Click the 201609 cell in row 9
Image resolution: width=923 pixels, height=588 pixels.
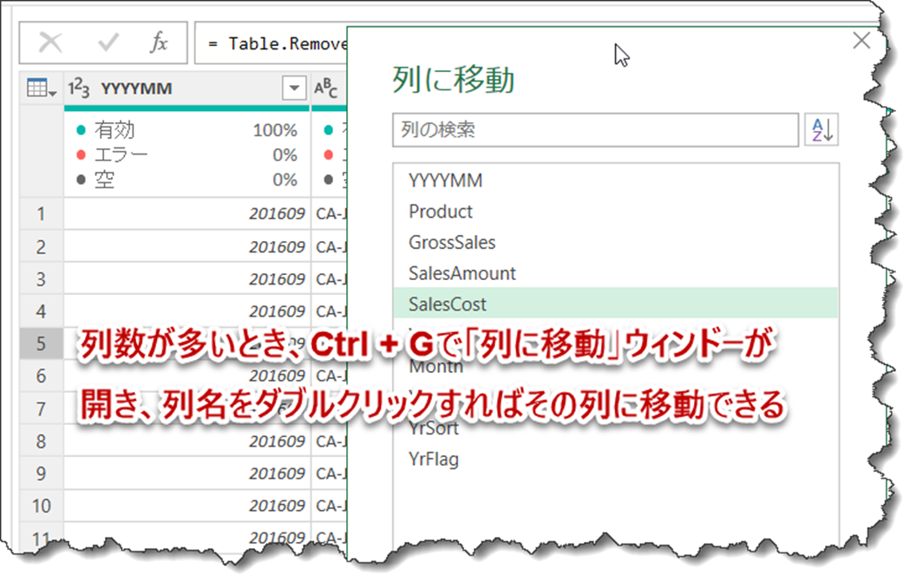(187, 474)
